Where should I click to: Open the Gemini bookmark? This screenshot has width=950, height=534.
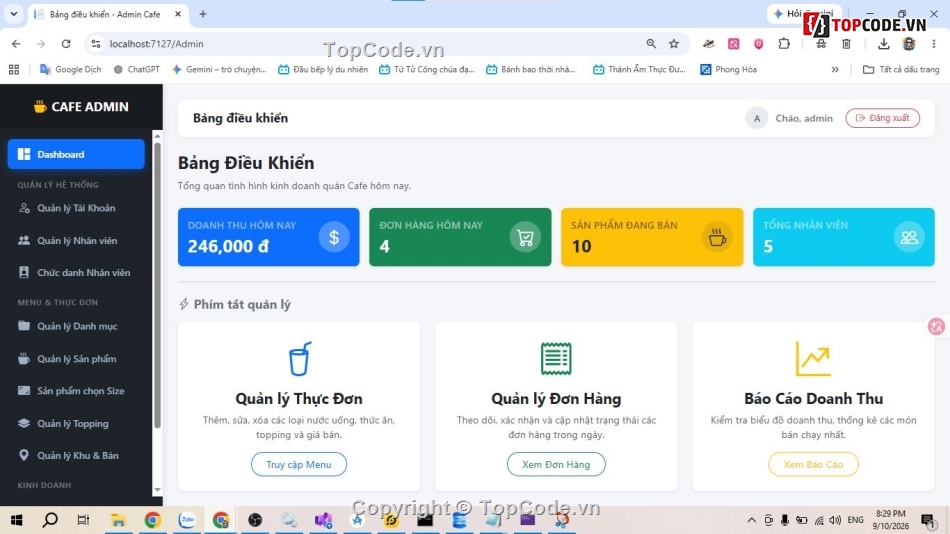pos(219,70)
